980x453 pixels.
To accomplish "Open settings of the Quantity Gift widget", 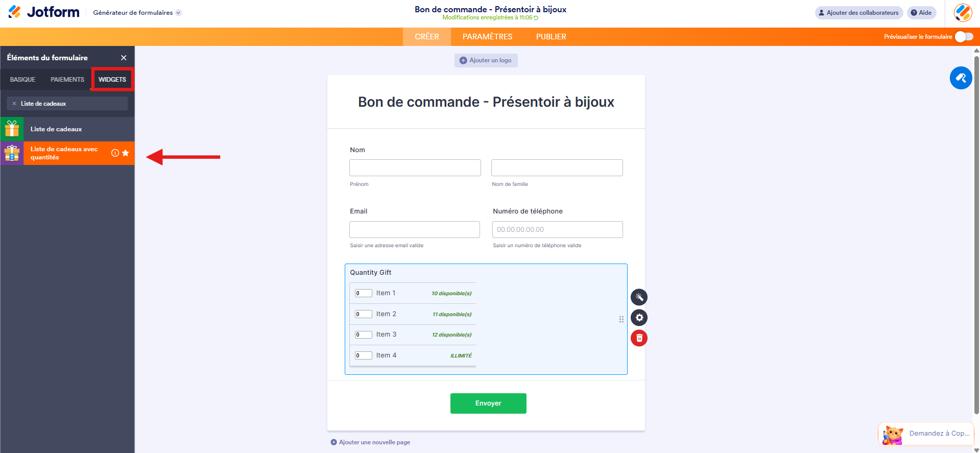I will coord(639,317).
